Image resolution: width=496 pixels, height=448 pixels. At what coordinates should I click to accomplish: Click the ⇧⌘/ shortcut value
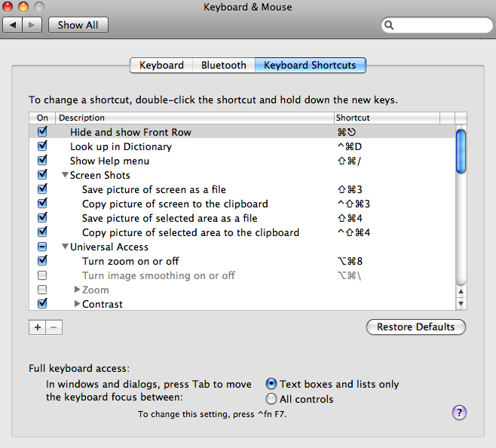pos(349,161)
